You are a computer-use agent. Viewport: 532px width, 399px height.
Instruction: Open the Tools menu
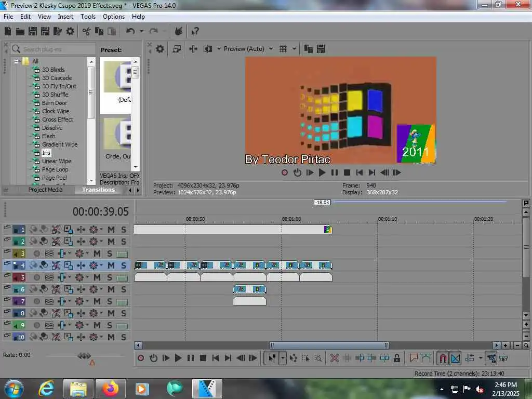click(x=88, y=17)
